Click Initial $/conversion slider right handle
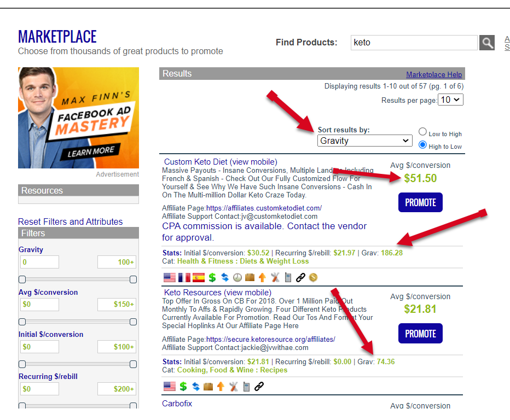 click(x=133, y=364)
